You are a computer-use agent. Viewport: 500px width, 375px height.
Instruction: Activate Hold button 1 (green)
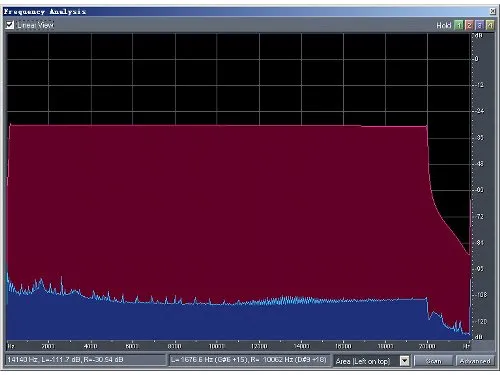click(x=459, y=25)
